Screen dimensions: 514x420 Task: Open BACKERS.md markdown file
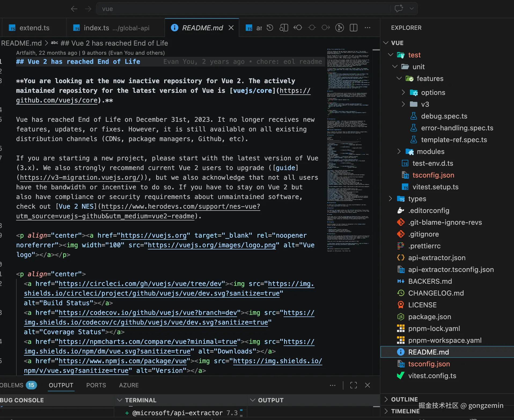[x=430, y=281]
